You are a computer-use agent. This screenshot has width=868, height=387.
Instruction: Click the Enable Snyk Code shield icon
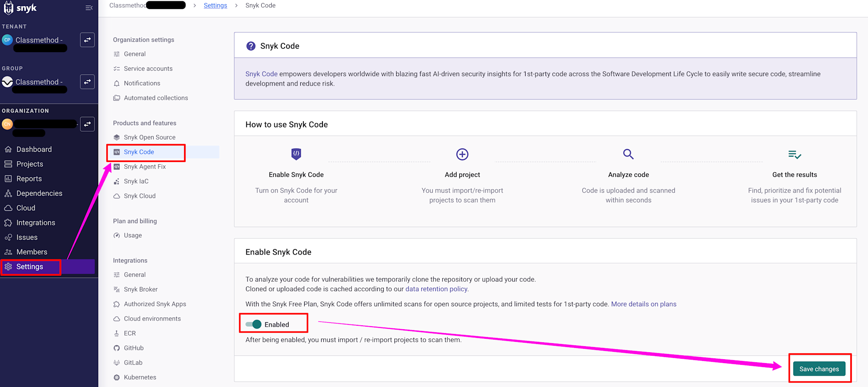point(296,154)
